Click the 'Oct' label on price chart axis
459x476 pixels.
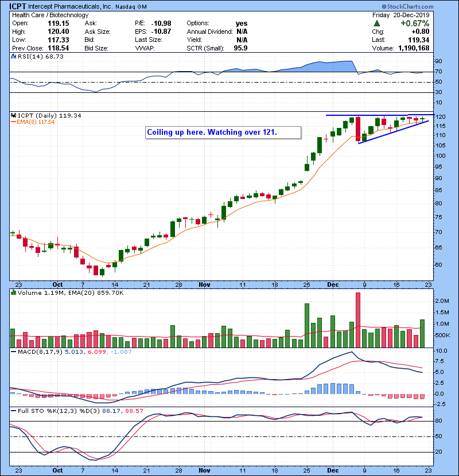58,284
